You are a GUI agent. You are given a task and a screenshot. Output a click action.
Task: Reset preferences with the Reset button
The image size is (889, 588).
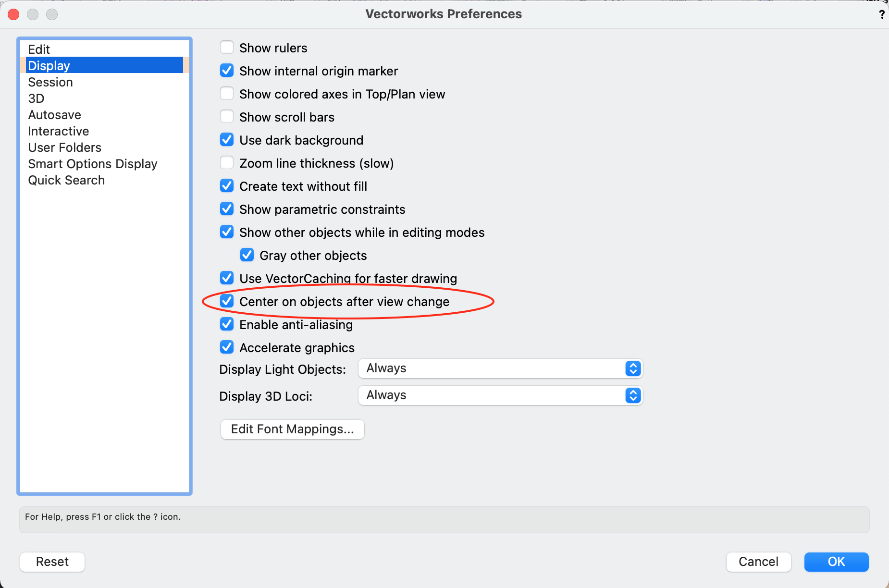point(52,562)
